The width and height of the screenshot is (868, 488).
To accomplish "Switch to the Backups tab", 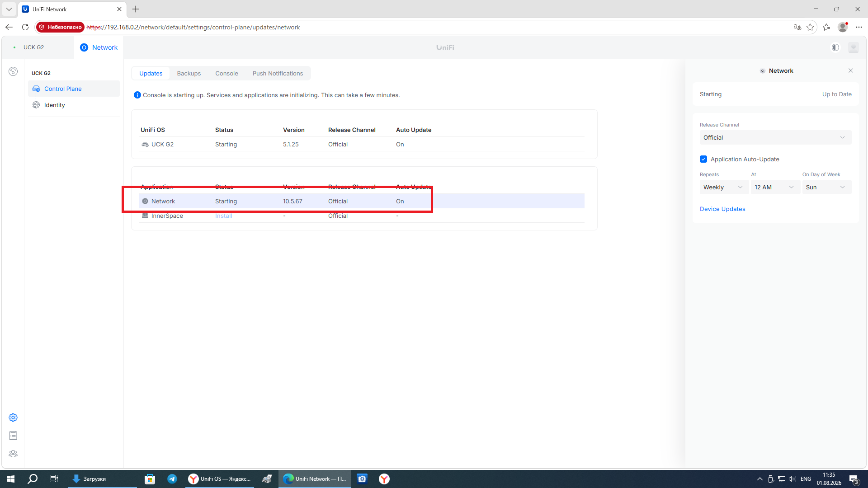I will [189, 73].
